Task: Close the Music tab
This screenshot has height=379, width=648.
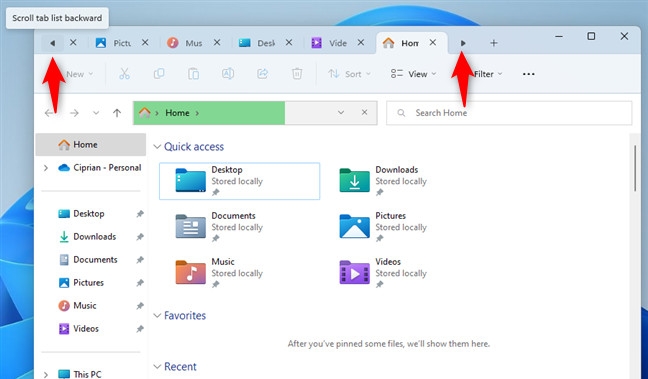Action: click(x=217, y=43)
